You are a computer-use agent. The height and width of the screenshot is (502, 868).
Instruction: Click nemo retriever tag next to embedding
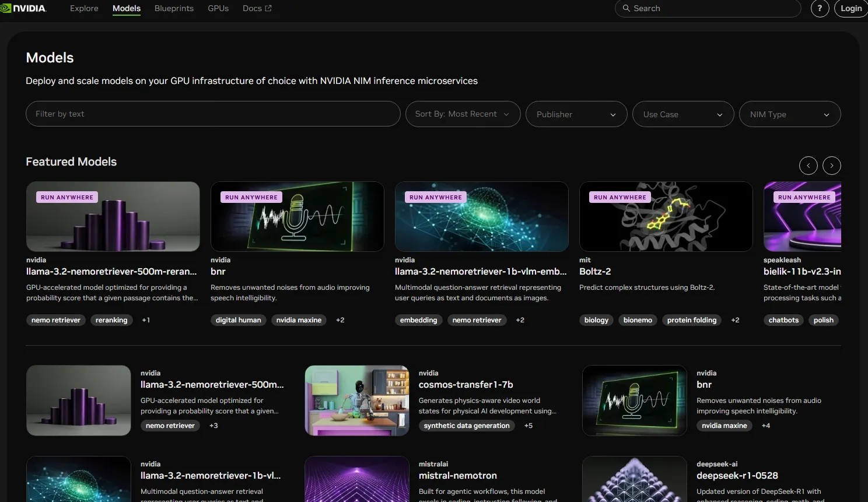[477, 320]
